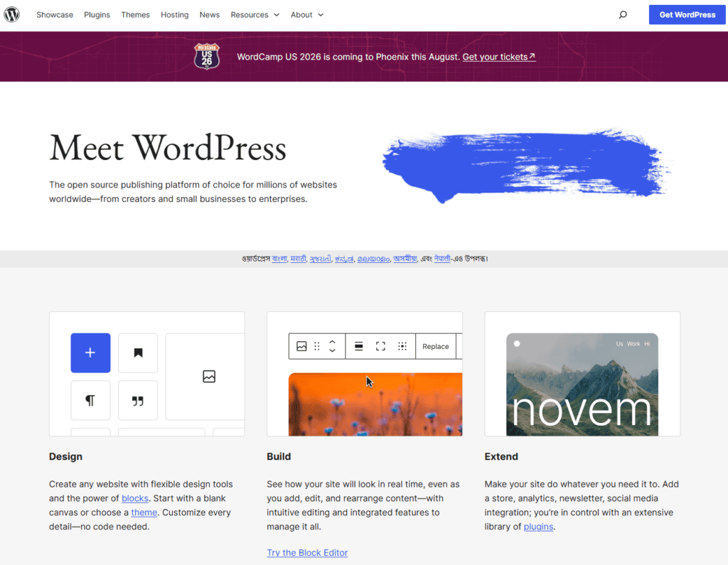Open the search magnifier icon

[x=623, y=15]
